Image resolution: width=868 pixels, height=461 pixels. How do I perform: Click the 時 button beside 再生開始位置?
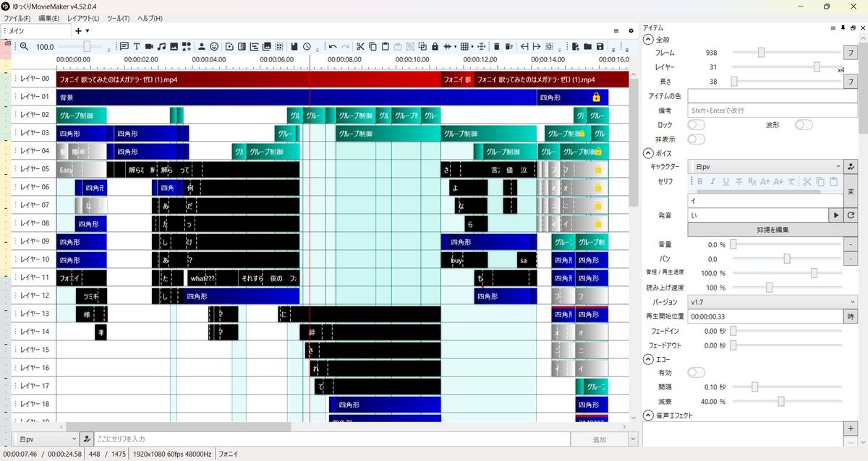pyautogui.click(x=851, y=316)
